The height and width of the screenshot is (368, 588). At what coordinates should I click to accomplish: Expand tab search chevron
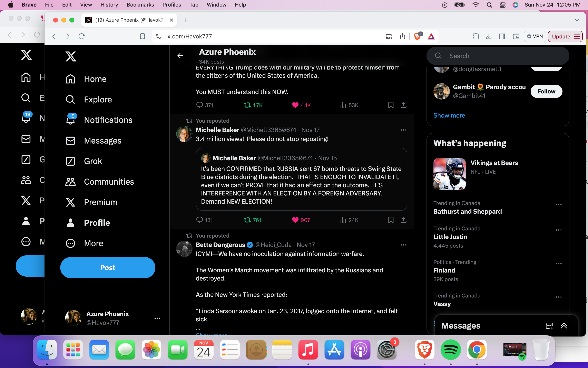pyautogui.click(x=577, y=20)
